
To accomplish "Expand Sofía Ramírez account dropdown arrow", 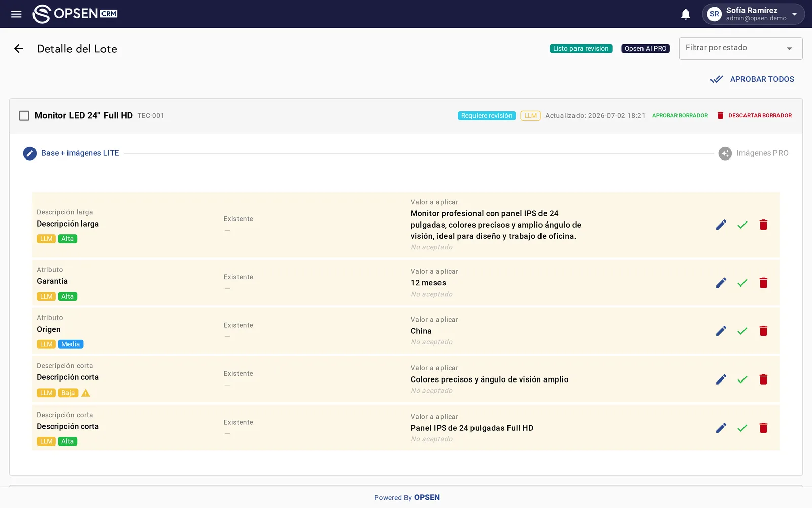I will [x=794, y=14].
